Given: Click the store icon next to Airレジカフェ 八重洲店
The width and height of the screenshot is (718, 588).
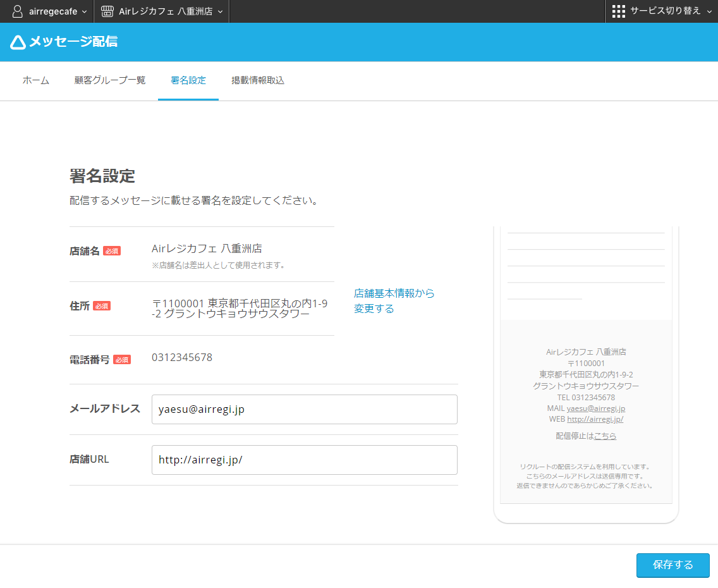Looking at the screenshot, I should (x=107, y=11).
